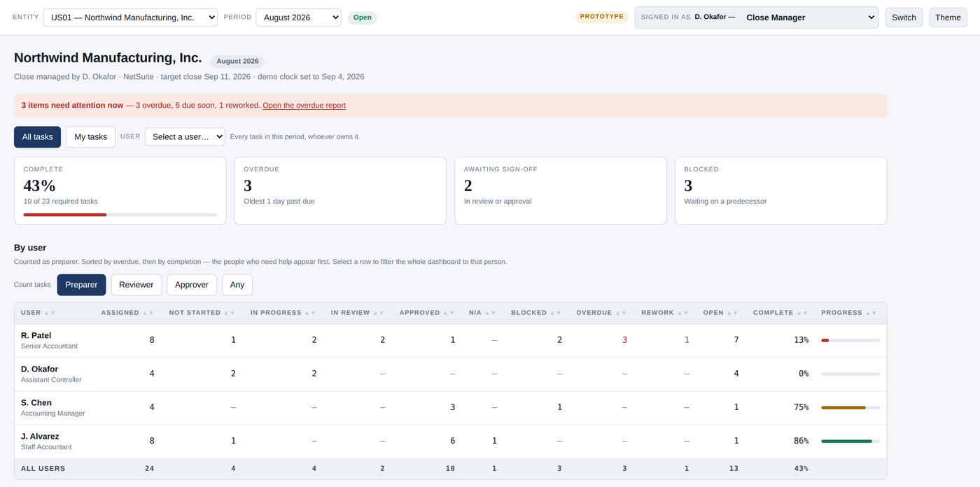This screenshot has width=980, height=487.
Task: Sort by OPEN column header
Action: point(721,313)
